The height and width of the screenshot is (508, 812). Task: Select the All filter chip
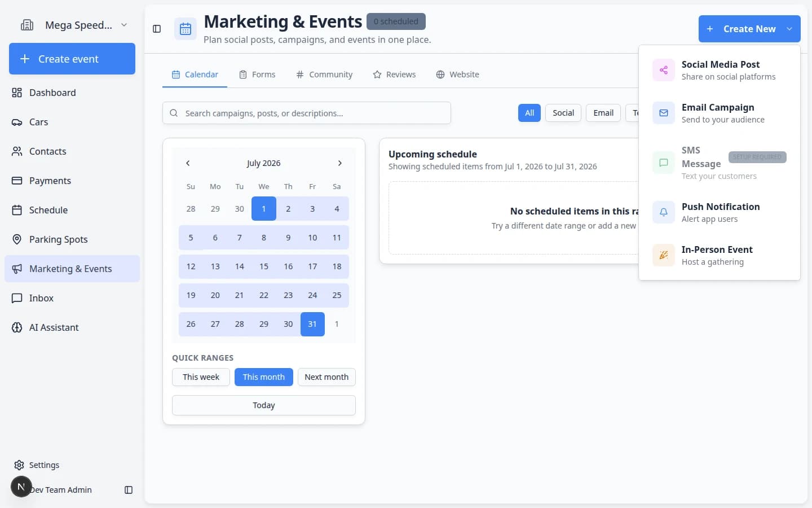click(x=529, y=113)
